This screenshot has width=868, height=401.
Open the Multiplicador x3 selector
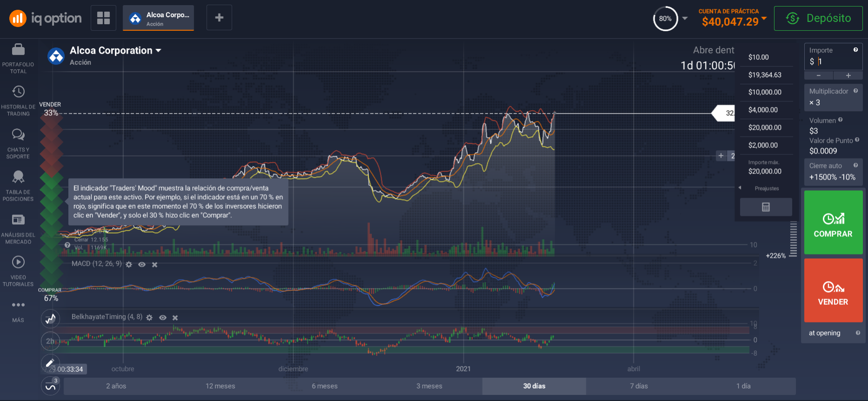click(x=833, y=97)
